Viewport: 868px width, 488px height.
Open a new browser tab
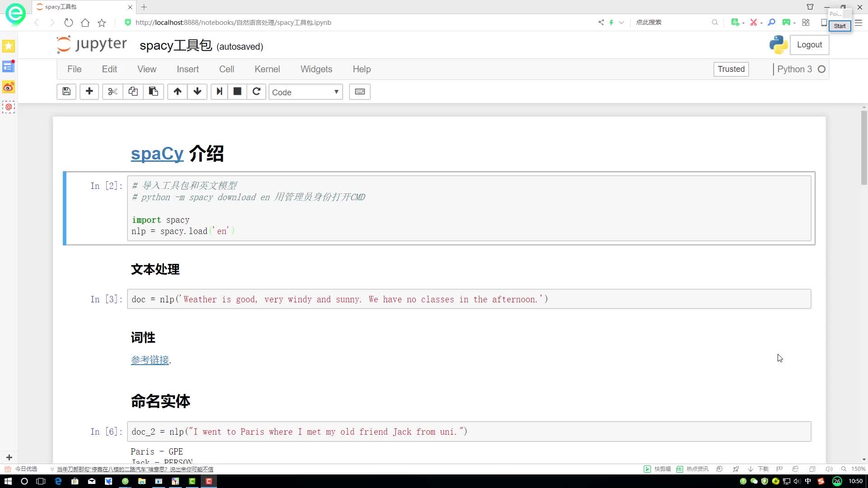(144, 7)
